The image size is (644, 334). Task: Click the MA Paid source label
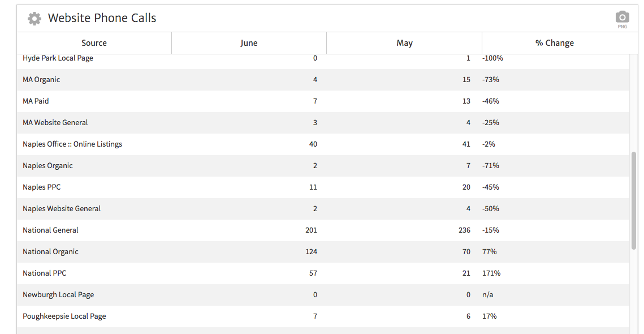click(x=35, y=101)
